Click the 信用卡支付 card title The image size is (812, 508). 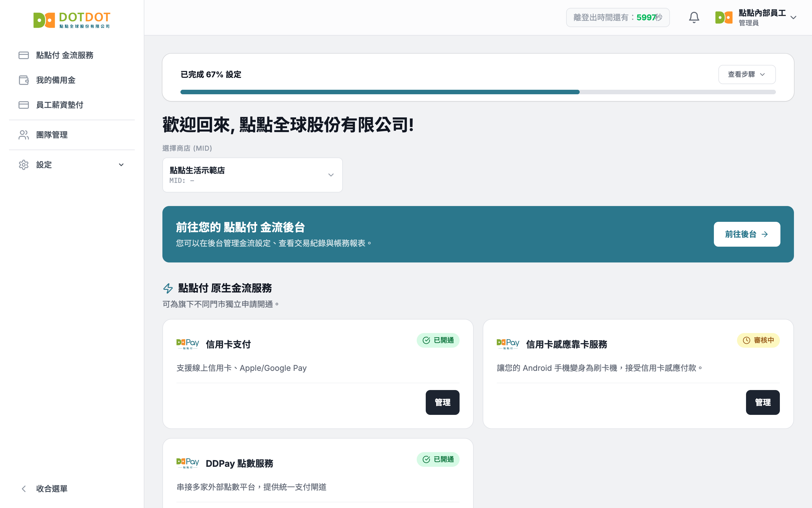[x=228, y=344]
